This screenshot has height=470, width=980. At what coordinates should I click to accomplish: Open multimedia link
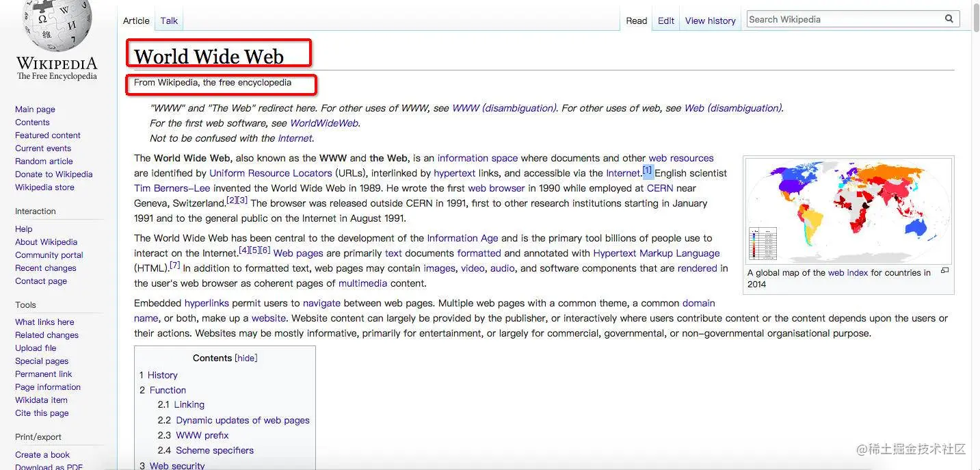pos(363,283)
